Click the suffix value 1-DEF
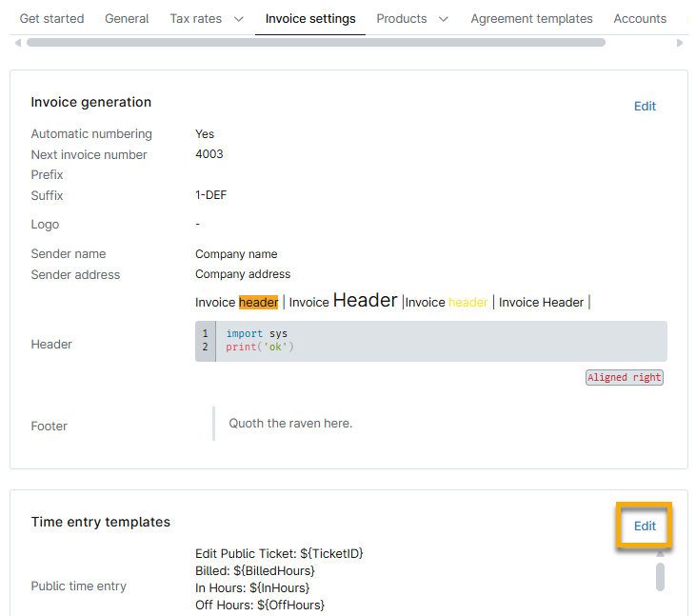696x616 pixels. [210, 195]
